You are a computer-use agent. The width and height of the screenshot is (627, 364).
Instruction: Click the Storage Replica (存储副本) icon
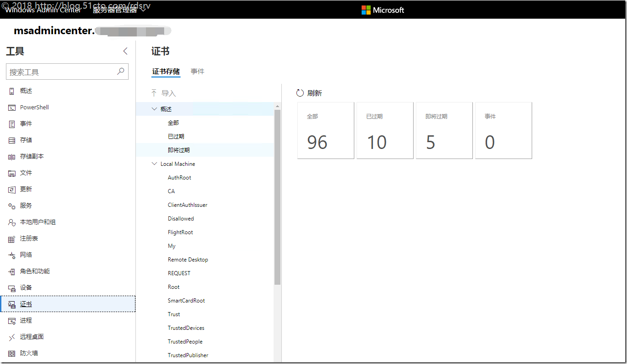(12, 157)
